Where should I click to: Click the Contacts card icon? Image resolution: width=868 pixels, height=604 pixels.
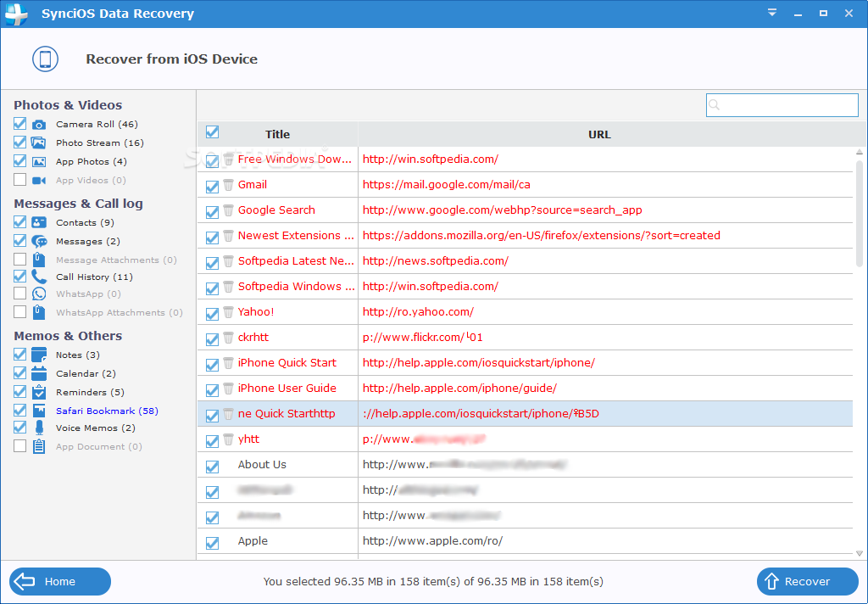click(39, 222)
